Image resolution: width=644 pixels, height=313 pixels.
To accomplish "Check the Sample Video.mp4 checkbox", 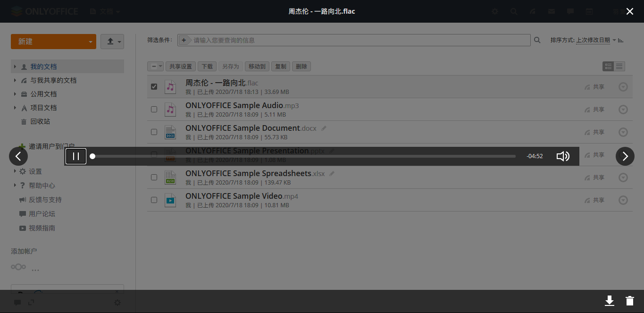I will coord(154,200).
